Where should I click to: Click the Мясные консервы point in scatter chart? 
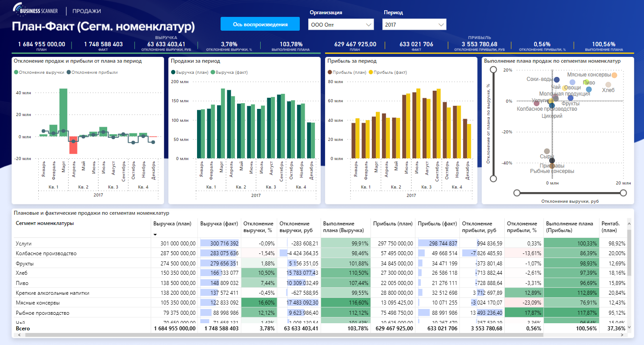(614, 75)
